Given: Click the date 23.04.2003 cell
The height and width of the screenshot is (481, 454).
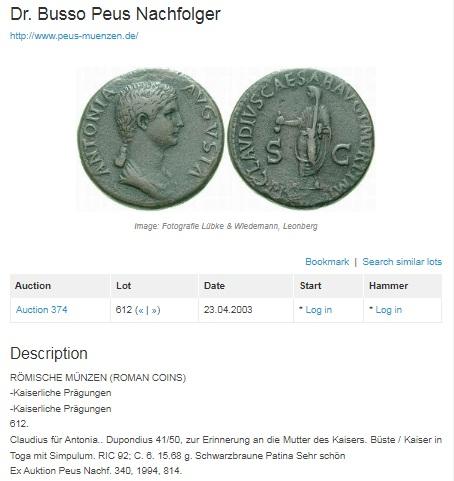Looking at the screenshot, I should click(228, 310).
